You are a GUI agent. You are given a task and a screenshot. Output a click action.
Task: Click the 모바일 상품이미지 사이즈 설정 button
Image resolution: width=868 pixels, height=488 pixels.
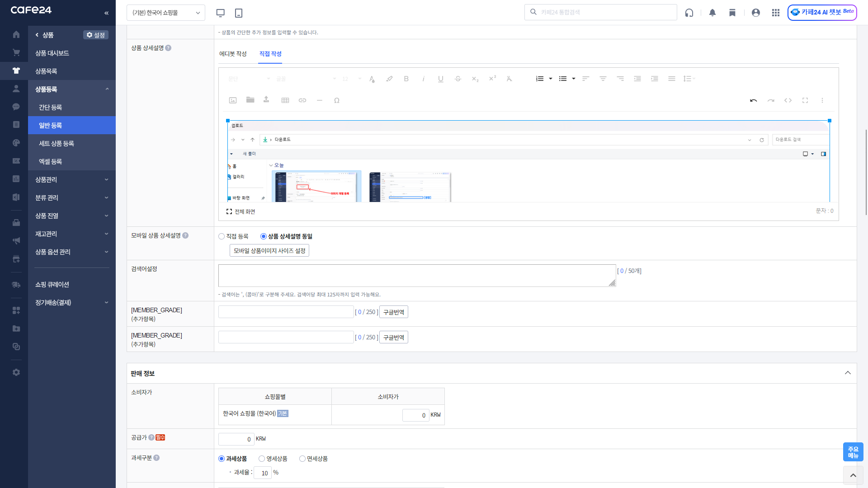269,250
